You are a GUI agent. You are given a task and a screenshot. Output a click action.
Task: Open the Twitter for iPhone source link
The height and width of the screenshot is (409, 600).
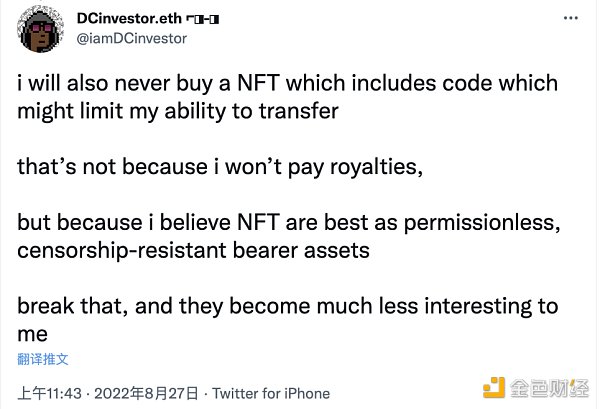[x=252, y=390]
